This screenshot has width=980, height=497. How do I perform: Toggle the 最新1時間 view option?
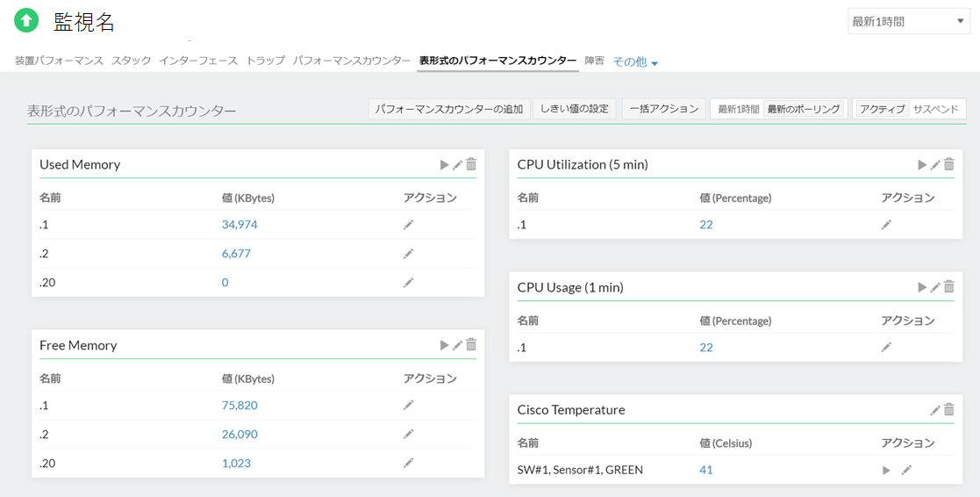click(x=738, y=109)
